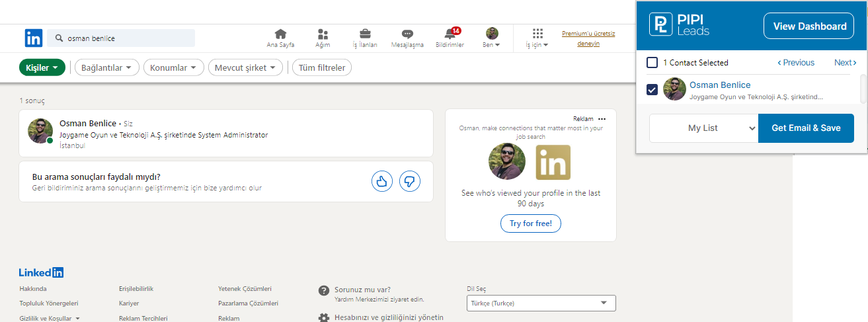
Task: Click the thumbs down feedback icon
Action: (410, 181)
